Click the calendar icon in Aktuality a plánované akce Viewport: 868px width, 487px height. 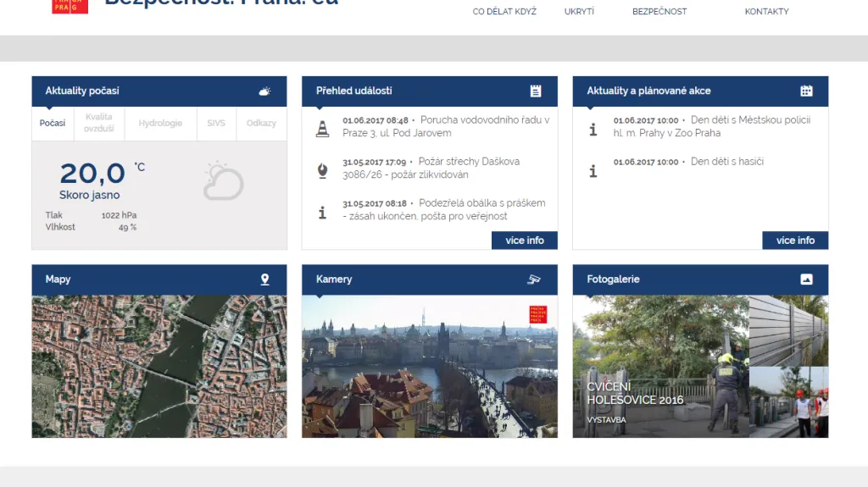[806, 91]
